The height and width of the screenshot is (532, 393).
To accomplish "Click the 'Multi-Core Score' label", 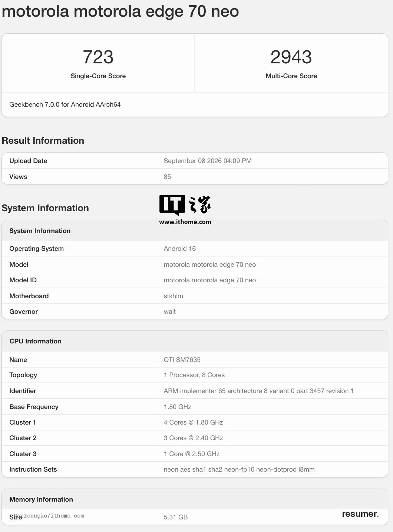I will pyautogui.click(x=291, y=76).
